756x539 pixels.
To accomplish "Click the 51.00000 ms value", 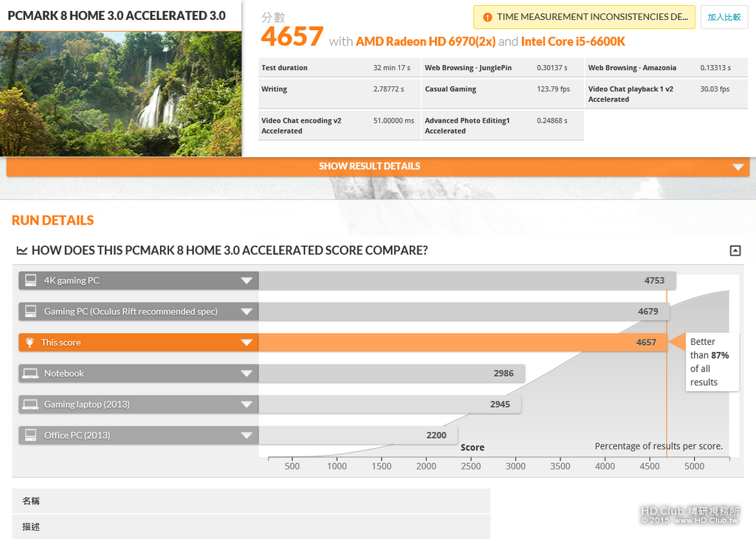I will [394, 120].
